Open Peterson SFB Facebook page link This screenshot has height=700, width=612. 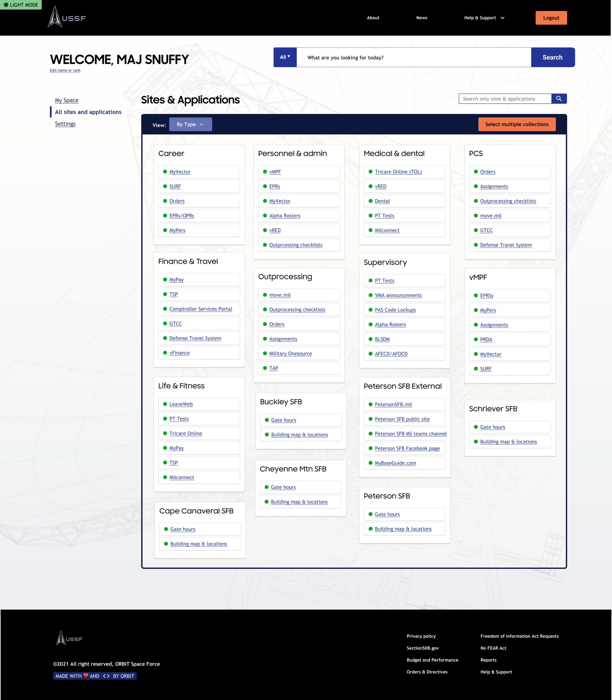(407, 448)
